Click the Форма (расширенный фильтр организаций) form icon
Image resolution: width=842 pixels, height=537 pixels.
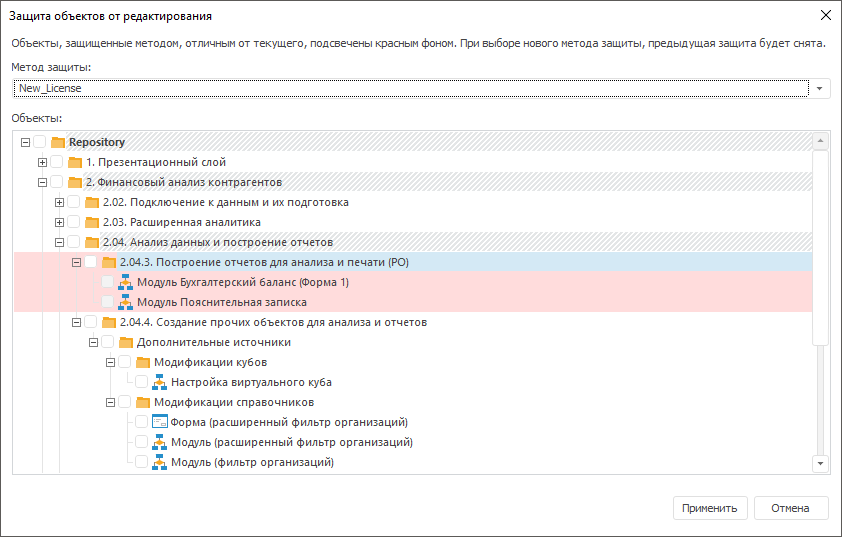coord(159,422)
